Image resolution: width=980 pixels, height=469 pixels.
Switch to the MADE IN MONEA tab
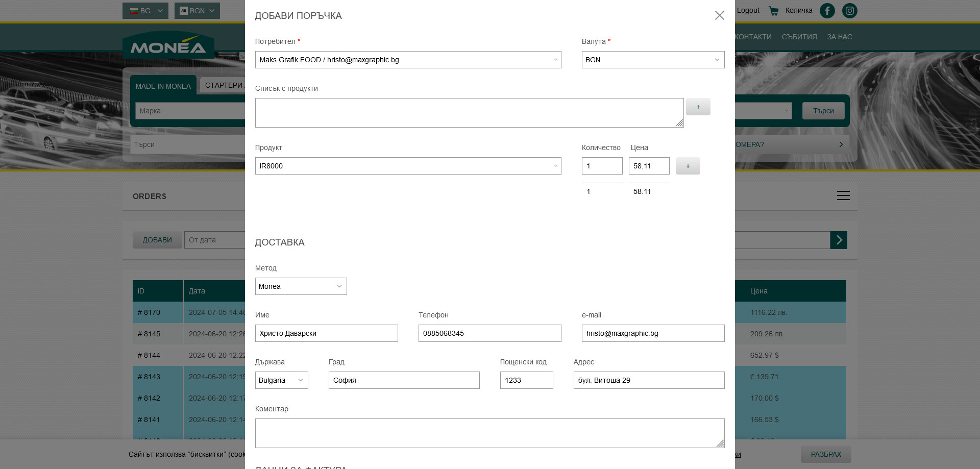point(163,86)
